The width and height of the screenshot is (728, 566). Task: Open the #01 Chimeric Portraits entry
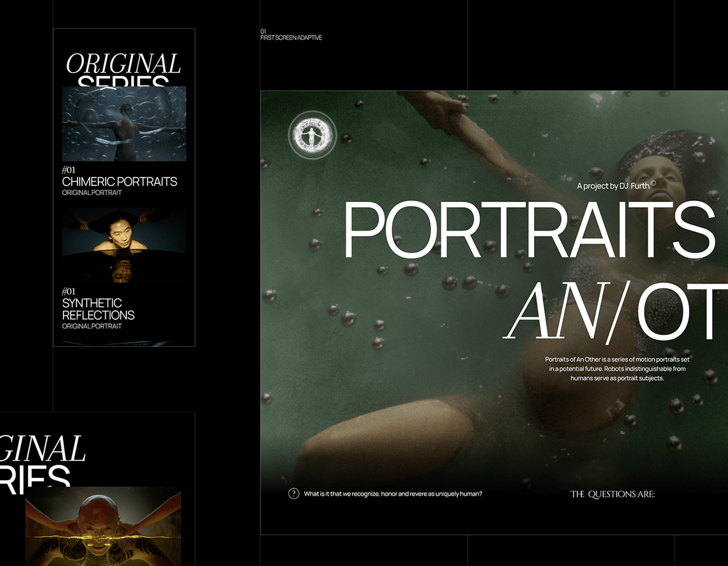[120, 181]
